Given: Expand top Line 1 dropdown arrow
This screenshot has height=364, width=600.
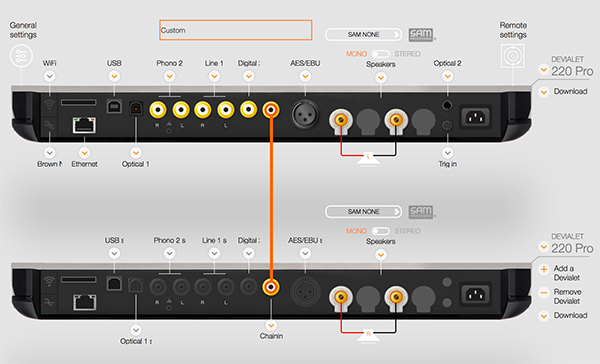Looking at the screenshot, I should 214,77.
